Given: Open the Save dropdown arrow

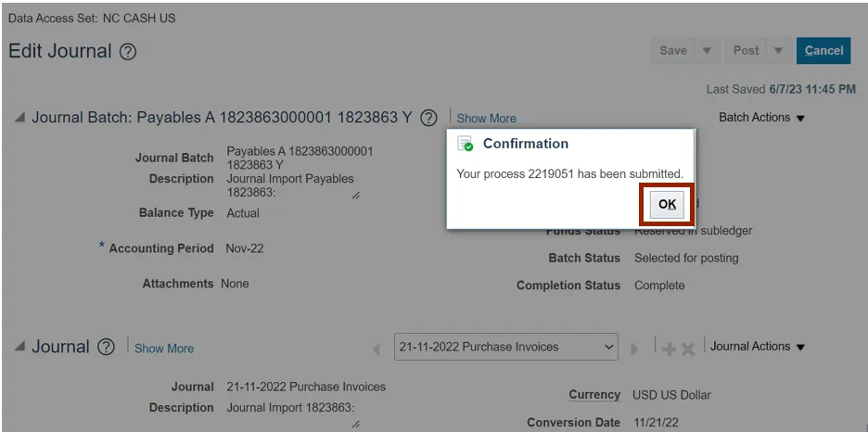Looking at the screenshot, I should 708,51.
